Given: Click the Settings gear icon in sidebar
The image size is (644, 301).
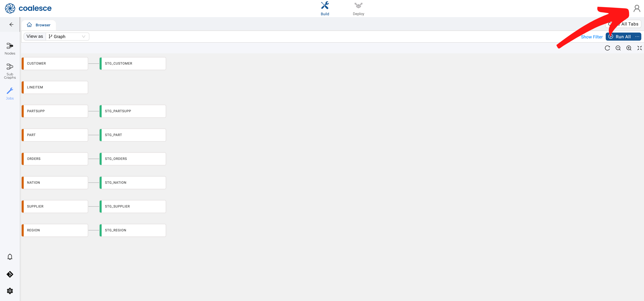Looking at the screenshot, I should coord(10,291).
